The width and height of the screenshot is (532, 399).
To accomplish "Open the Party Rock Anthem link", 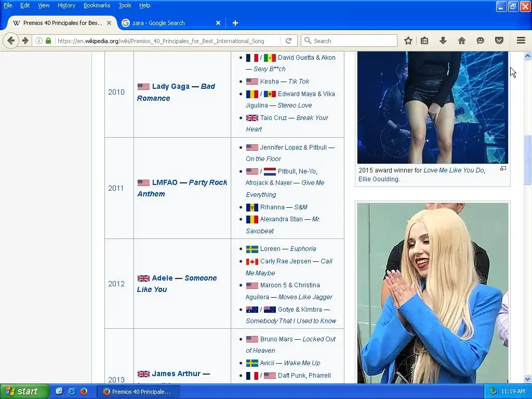I will click(182, 188).
